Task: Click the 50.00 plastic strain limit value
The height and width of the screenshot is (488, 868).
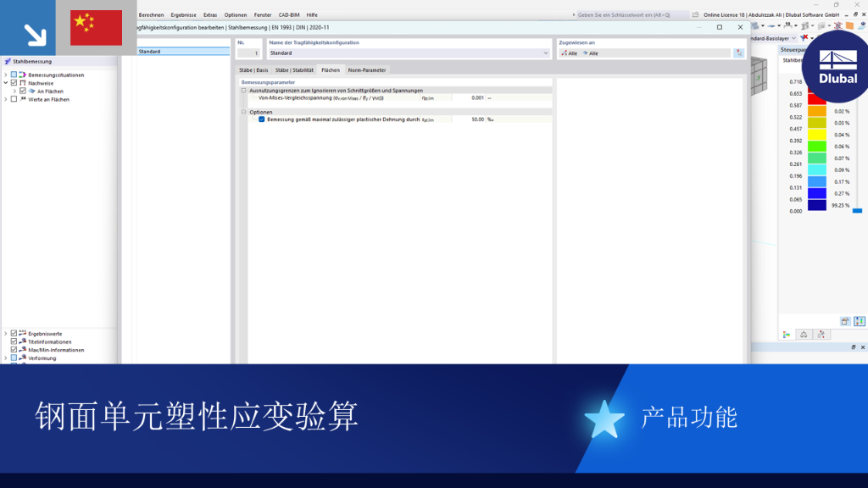Action: (468, 119)
